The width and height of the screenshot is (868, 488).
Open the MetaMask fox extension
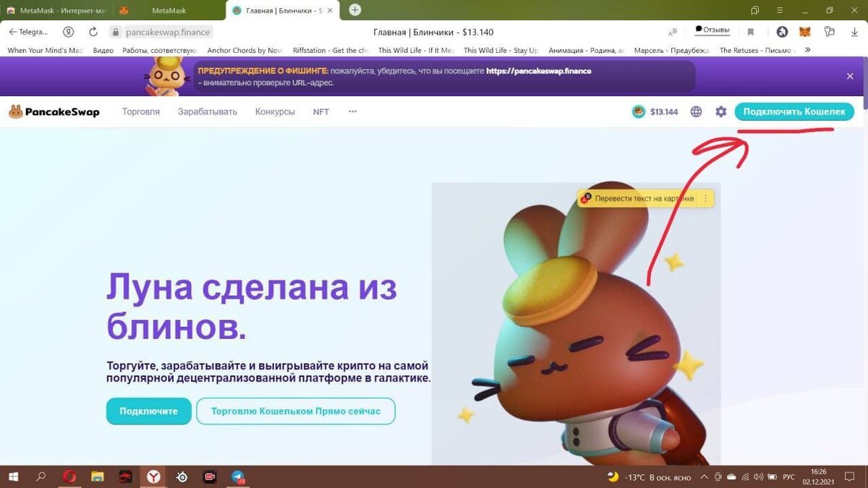pyautogui.click(x=804, y=32)
